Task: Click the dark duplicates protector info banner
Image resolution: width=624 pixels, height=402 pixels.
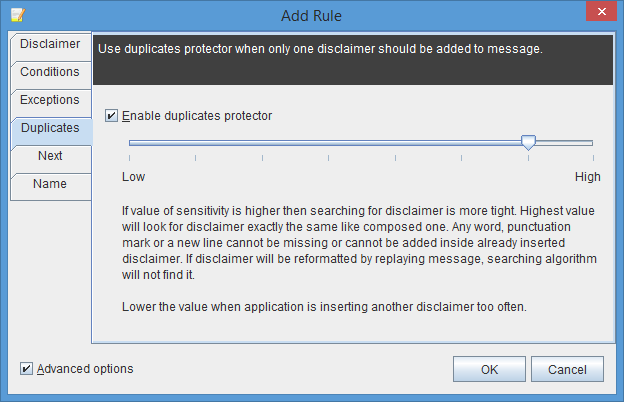Action: (x=353, y=60)
